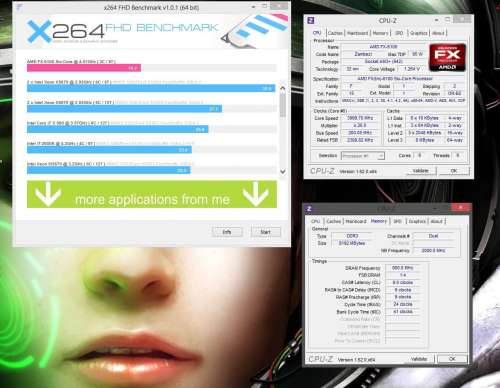Click the Intel i7 2600K result bar
Viewport: 500px width, 388px height.
pos(109,150)
